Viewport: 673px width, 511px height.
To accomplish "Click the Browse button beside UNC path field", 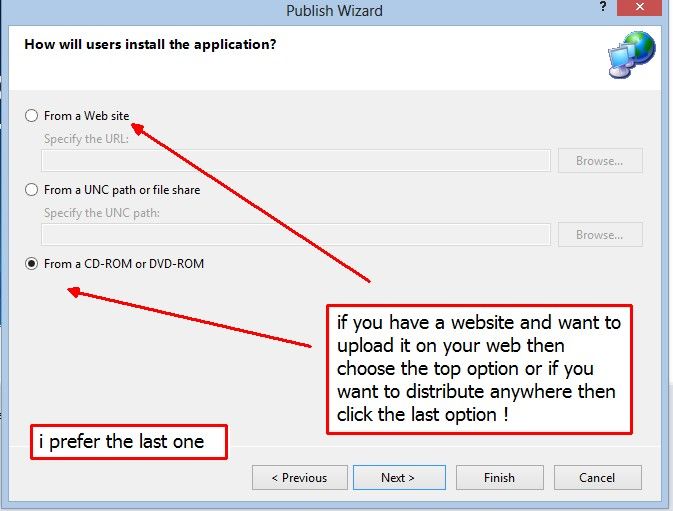I will click(600, 235).
